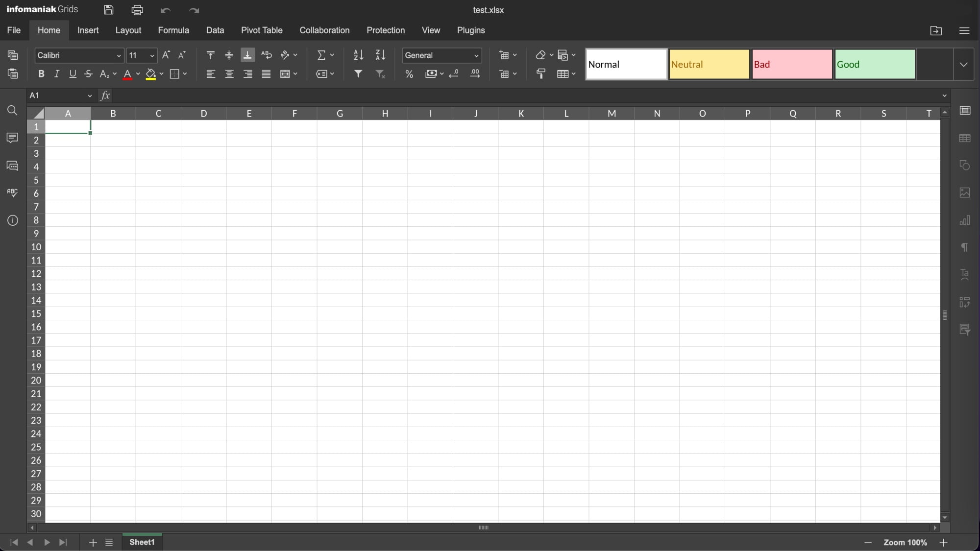Click the Text Color picker icon
The width and height of the screenshot is (980, 551).
click(127, 73)
